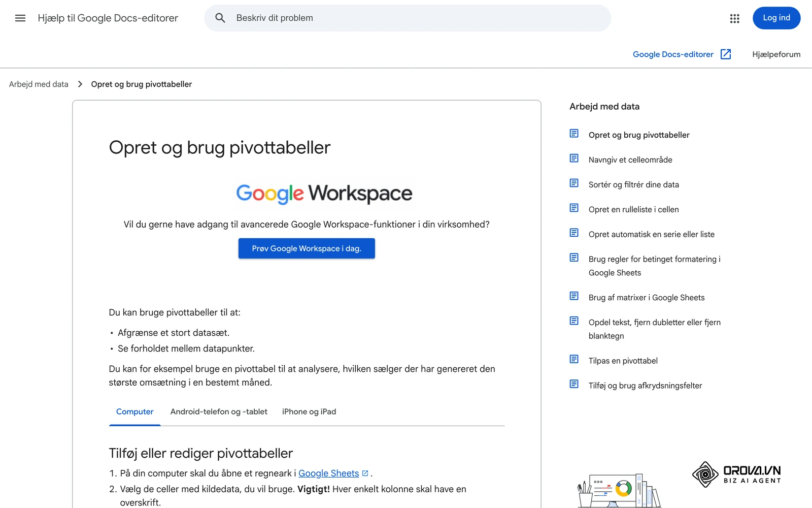Click article icon beside Navngiv et celleområde
The width and height of the screenshot is (812, 508).
coord(574,158)
